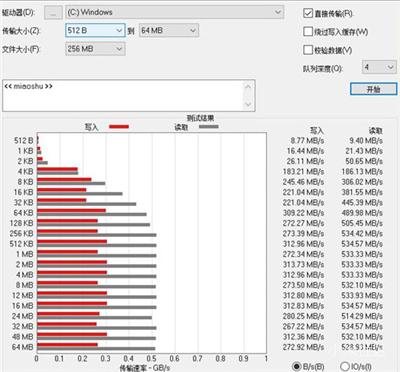Click the description box scroll down arrow

(x=248, y=104)
